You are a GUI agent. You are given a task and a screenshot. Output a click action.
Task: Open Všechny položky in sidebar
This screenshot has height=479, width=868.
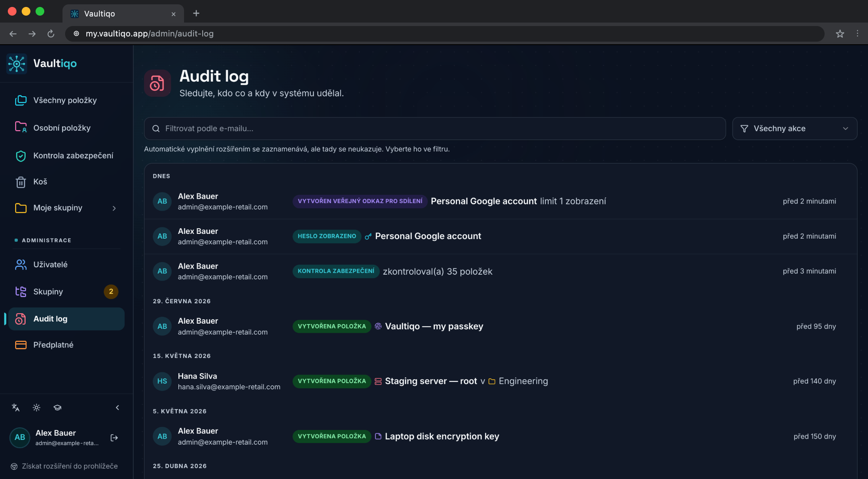click(x=66, y=100)
